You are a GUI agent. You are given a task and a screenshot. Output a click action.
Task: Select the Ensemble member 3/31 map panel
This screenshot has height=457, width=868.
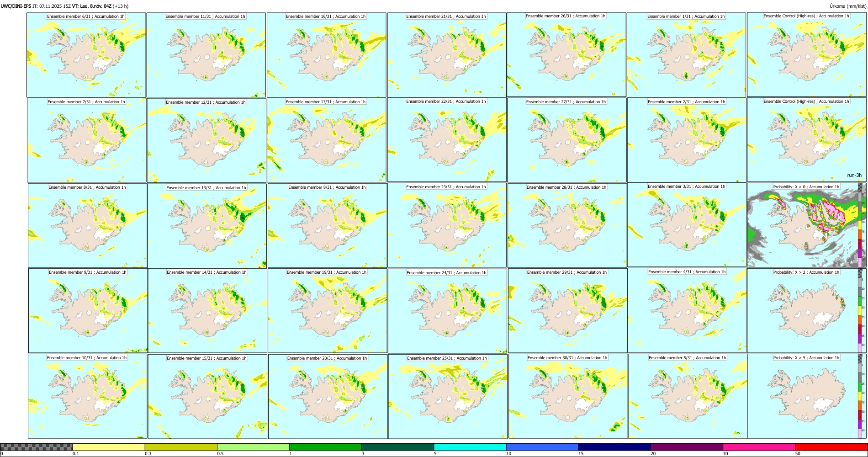(687, 225)
